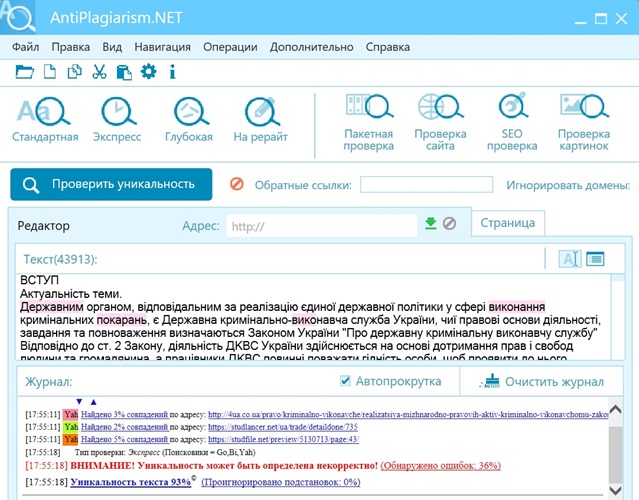Paste text using the clipboard icon
This screenshot has height=500, width=639.
[124, 72]
